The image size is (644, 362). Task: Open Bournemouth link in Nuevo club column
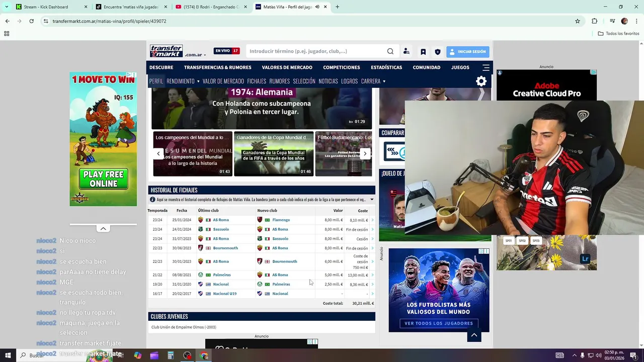[x=284, y=261]
